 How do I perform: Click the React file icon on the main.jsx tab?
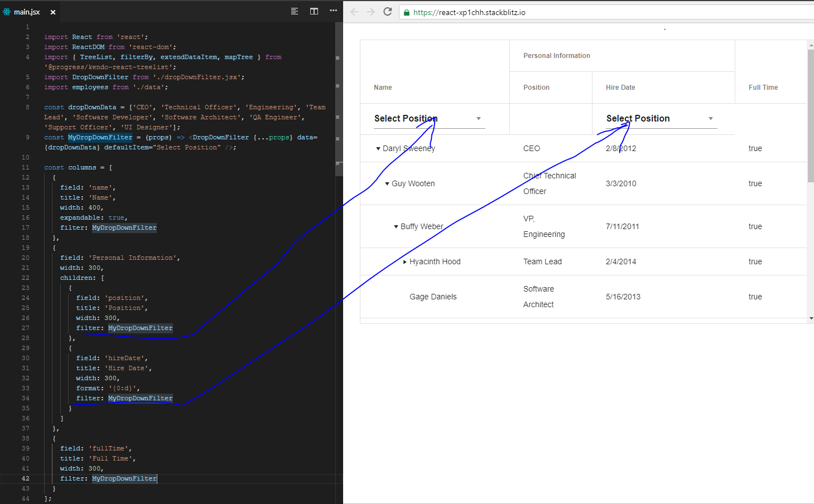point(8,11)
